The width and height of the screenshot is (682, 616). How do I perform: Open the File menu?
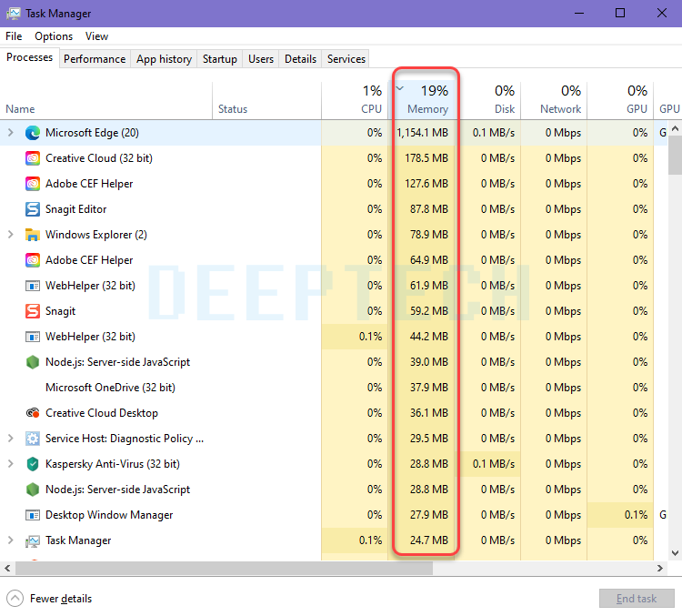pyautogui.click(x=14, y=36)
